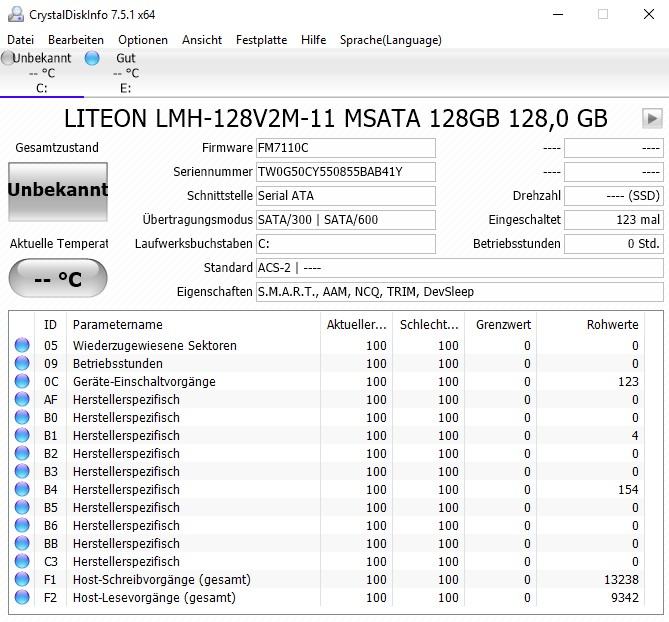Image resolution: width=669 pixels, height=622 pixels.
Task: Click the next-disk arrow button beside the drive name
Action: [x=652, y=118]
